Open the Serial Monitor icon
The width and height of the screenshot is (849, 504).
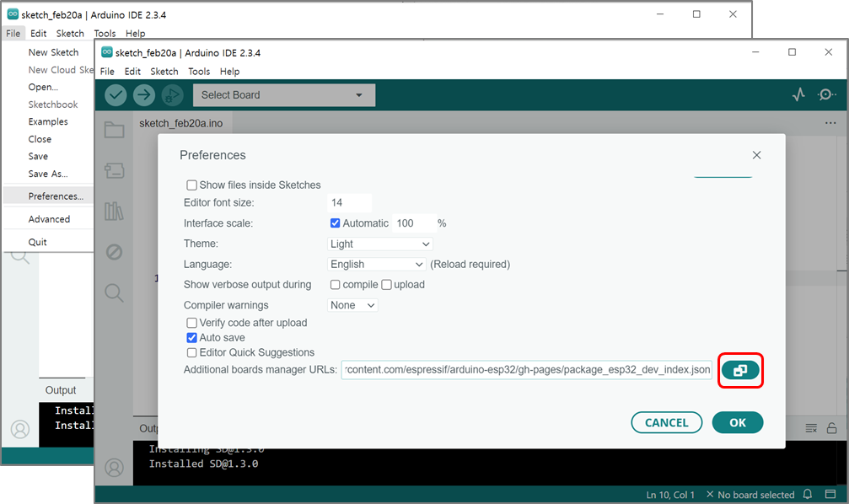pos(826,94)
